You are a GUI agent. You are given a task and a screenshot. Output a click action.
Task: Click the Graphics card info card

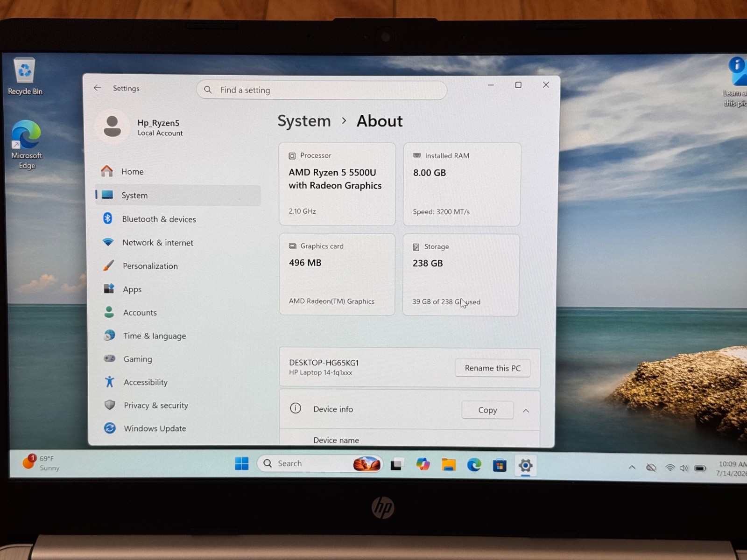[337, 274]
